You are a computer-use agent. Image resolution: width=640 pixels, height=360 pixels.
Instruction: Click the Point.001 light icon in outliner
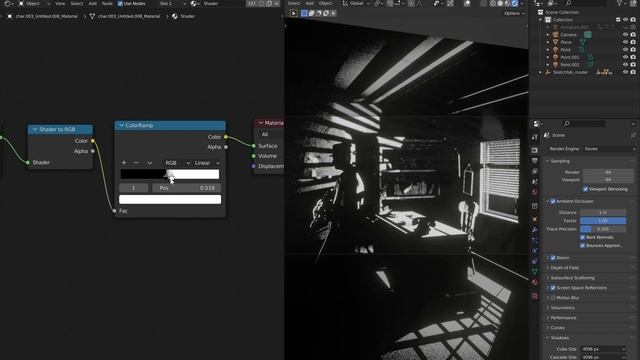tap(556, 57)
